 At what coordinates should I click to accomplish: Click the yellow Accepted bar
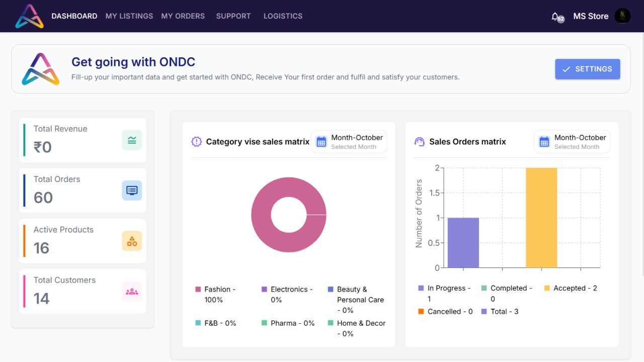pos(541,218)
